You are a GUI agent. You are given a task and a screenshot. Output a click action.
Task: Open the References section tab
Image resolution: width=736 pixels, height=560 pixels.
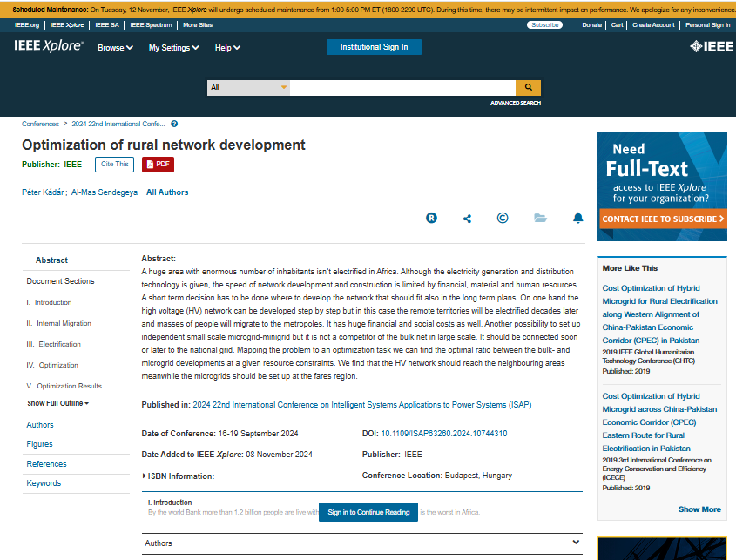coord(46,464)
